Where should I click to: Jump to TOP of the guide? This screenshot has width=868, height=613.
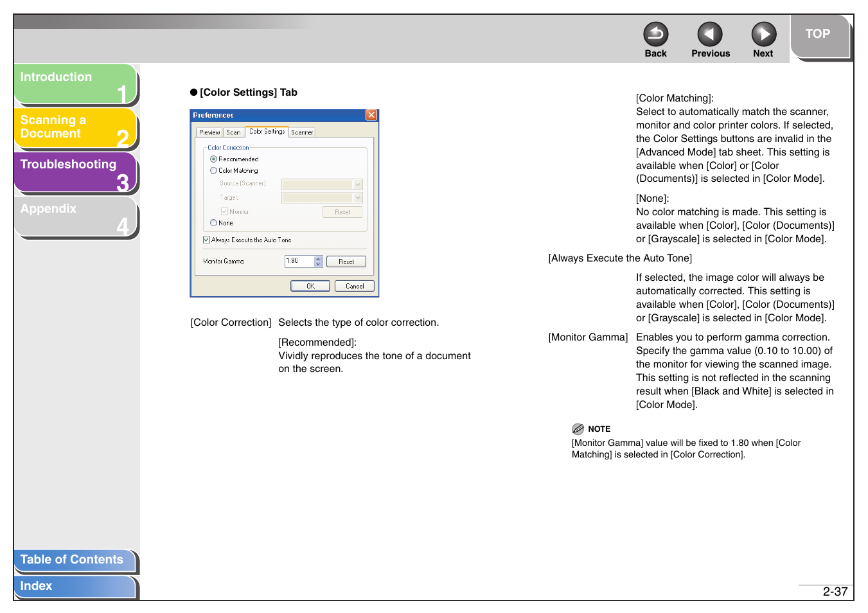coord(819,35)
